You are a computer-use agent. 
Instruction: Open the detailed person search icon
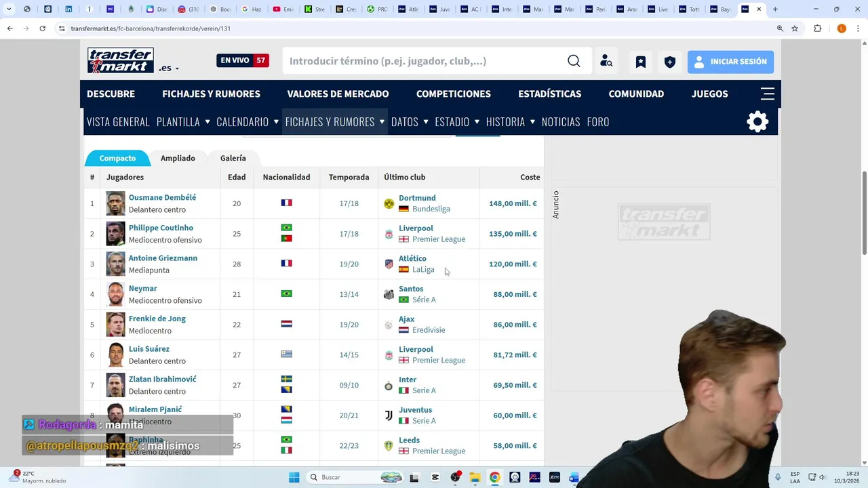click(x=606, y=61)
